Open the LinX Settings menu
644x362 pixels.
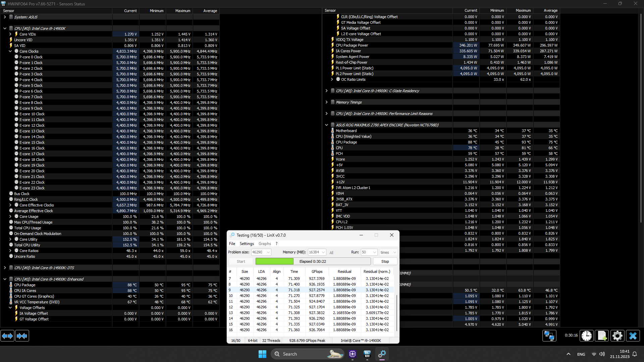(247, 244)
